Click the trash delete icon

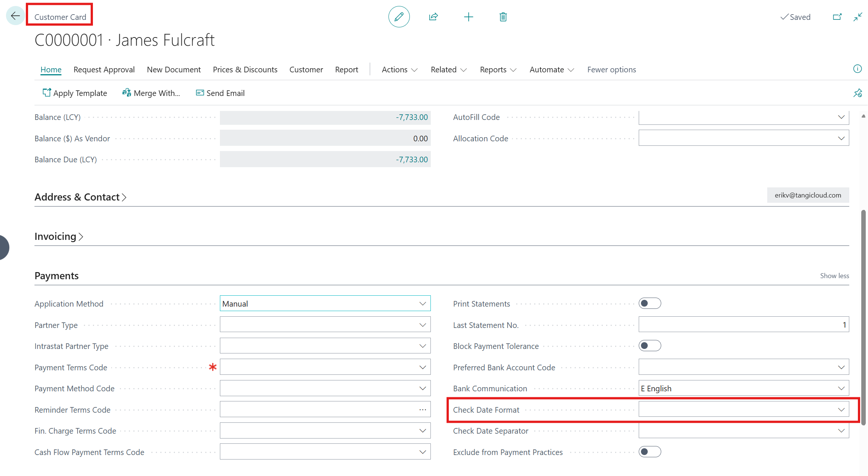pos(503,17)
